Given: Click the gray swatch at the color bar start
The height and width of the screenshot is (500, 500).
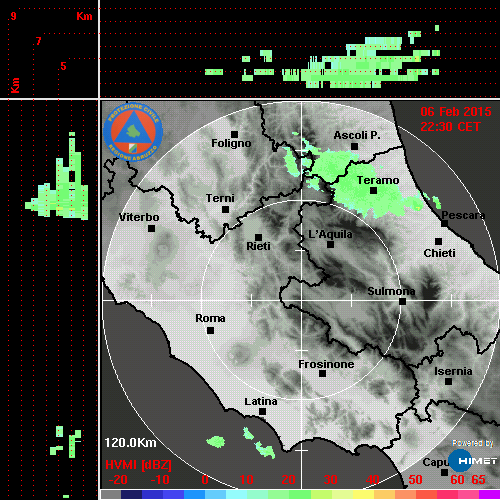Looking at the screenshot, I should (x=111, y=494).
